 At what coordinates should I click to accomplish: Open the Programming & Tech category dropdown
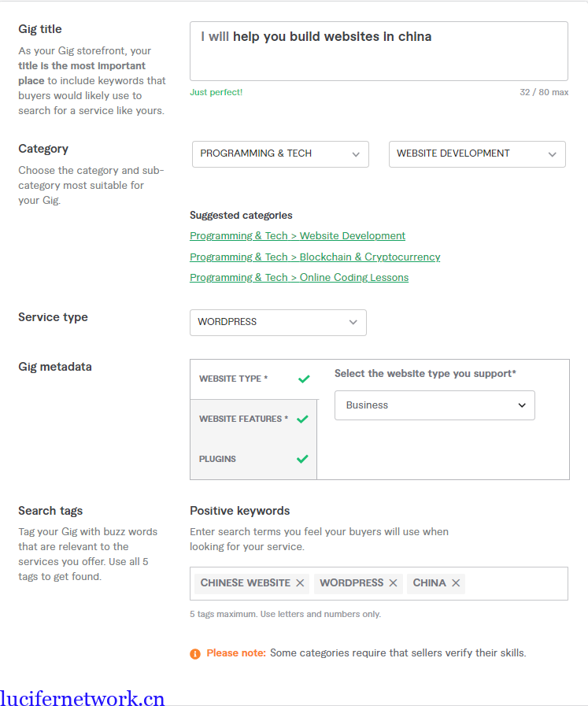pyautogui.click(x=280, y=153)
